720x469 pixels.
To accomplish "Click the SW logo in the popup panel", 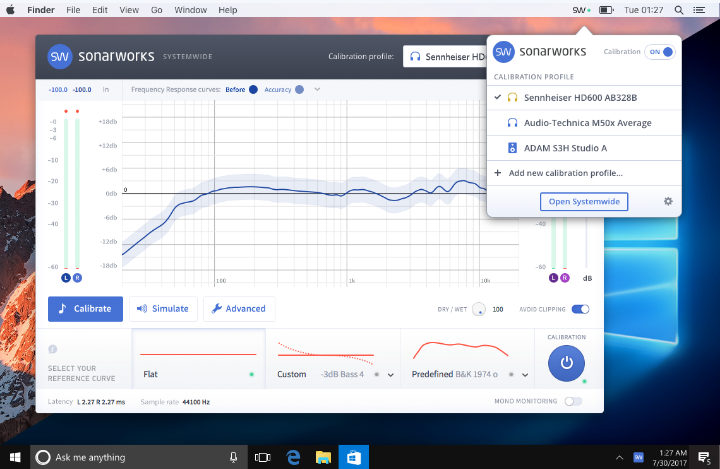I will [503, 52].
